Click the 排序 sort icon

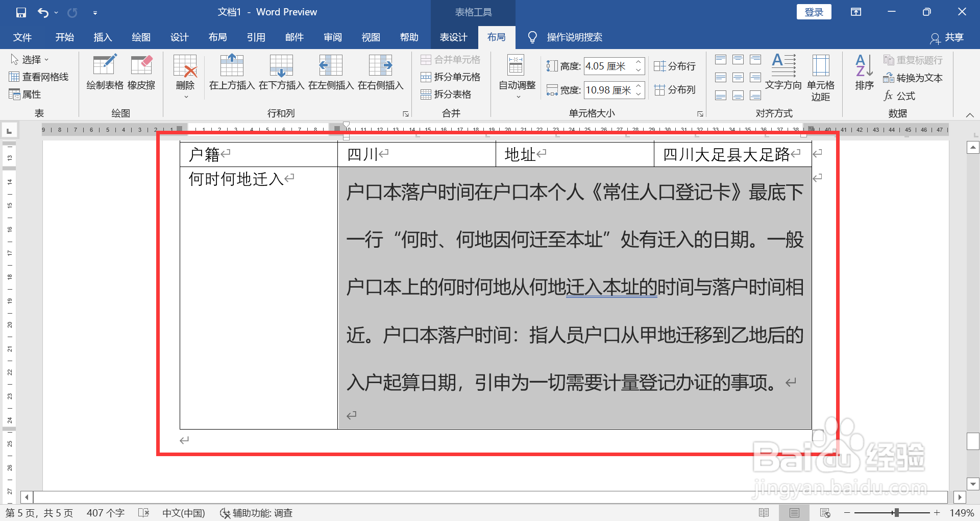(864, 72)
